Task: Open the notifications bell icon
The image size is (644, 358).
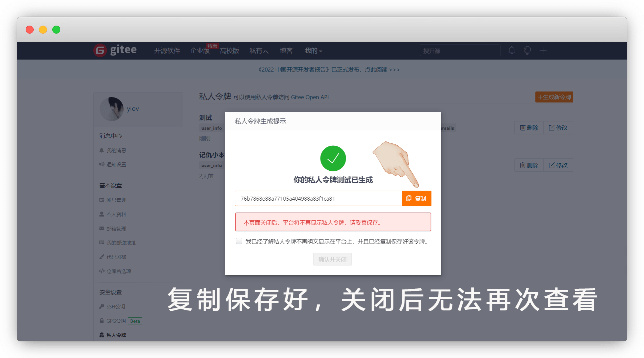Action: click(x=512, y=51)
